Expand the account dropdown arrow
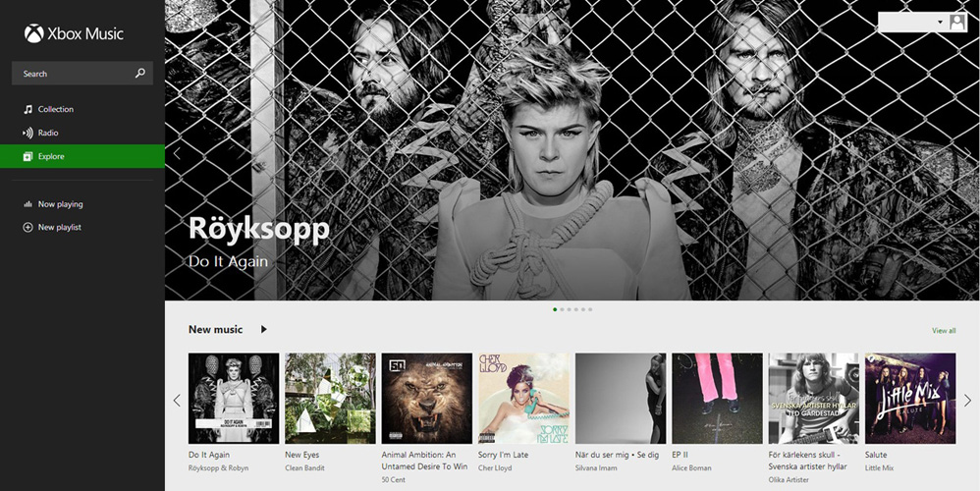980x491 pixels. [x=940, y=23]
